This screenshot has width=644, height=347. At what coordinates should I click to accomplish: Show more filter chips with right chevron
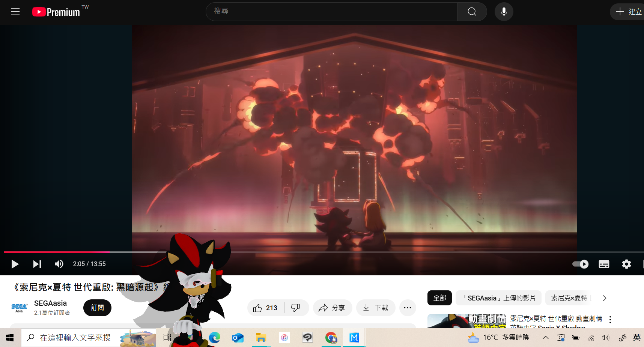[604, 298]
